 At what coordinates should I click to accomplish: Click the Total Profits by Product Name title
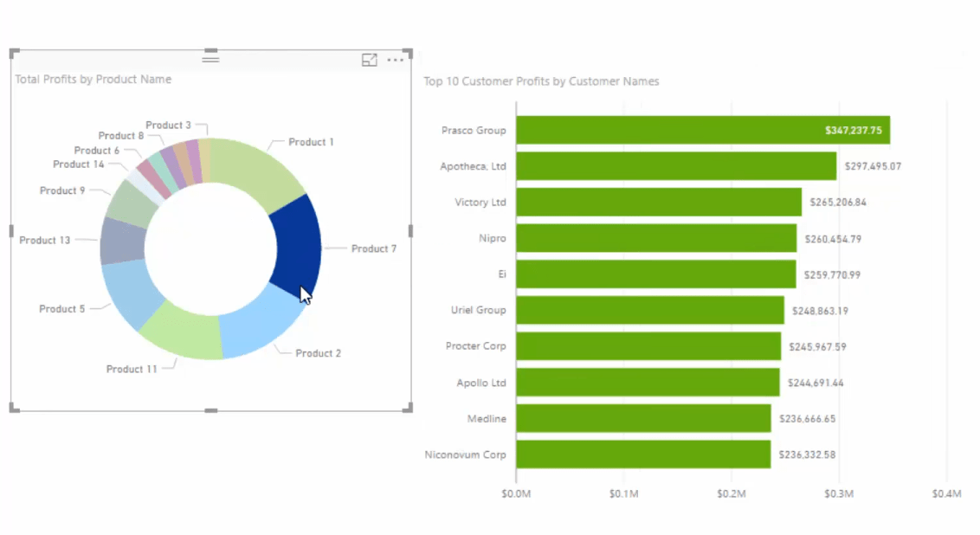pyautogui.click(x=93, y=80)
